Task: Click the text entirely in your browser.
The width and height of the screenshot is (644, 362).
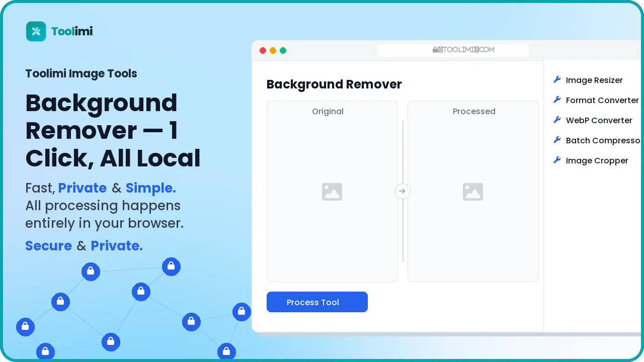Action: [x=105, y=223]
